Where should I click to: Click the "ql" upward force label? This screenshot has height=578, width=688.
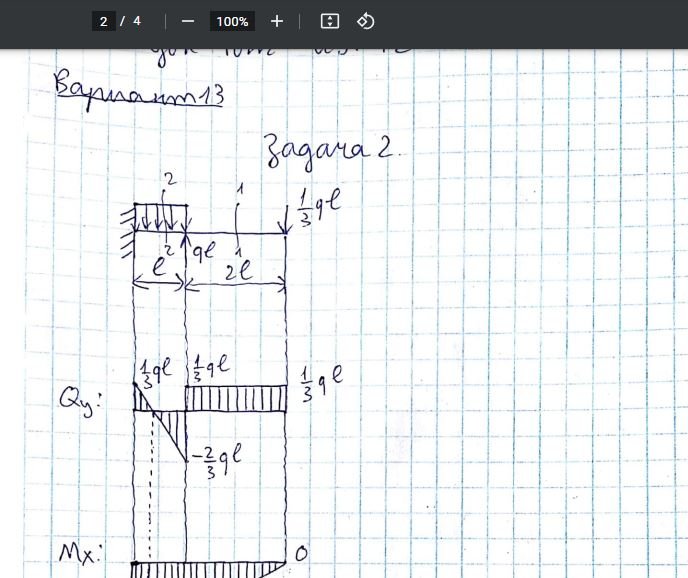203,253
